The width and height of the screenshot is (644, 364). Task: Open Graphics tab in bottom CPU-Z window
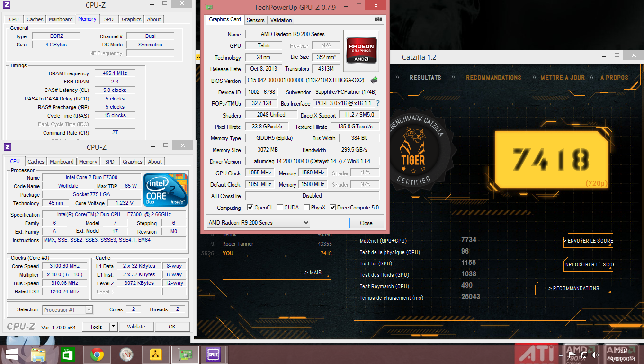coord(133,162)
